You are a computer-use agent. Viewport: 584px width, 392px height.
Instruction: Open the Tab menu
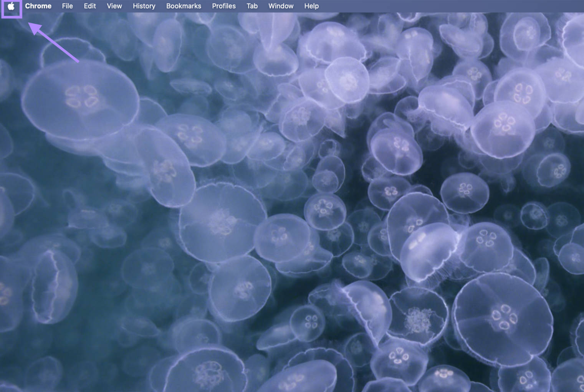[x=252, y=6]
